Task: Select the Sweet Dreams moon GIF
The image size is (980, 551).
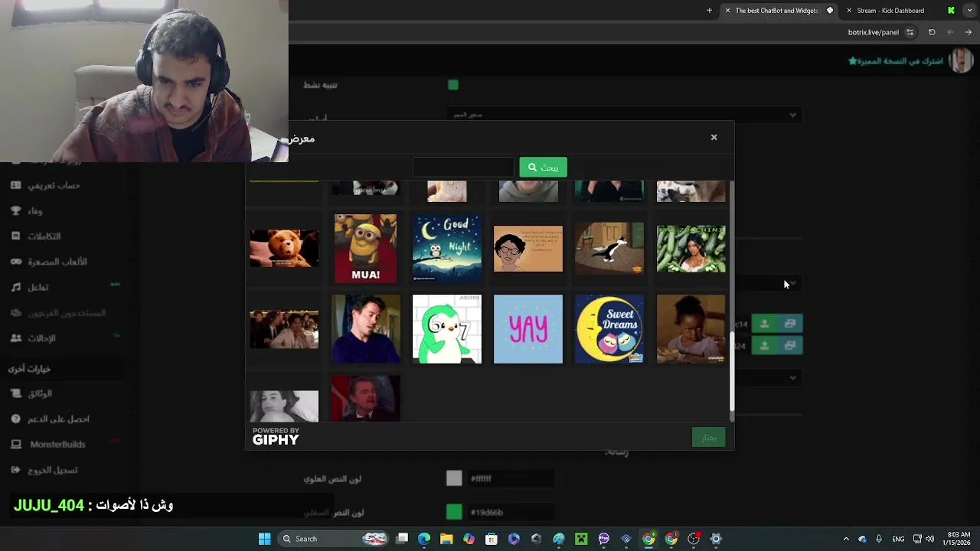Action: 609,329
